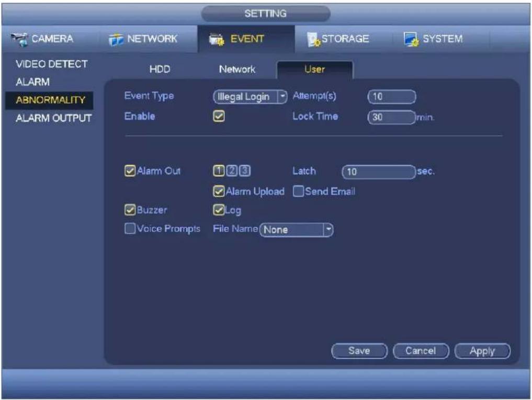
Task: Click the Latch seconds input field
Action: coord(379,172)
